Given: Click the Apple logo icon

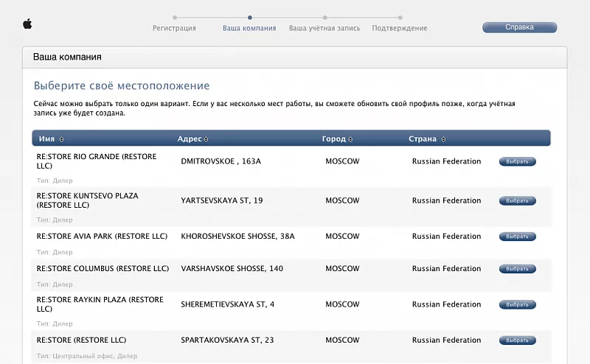Looking at the screenshot, I should (x=27, y=24).
